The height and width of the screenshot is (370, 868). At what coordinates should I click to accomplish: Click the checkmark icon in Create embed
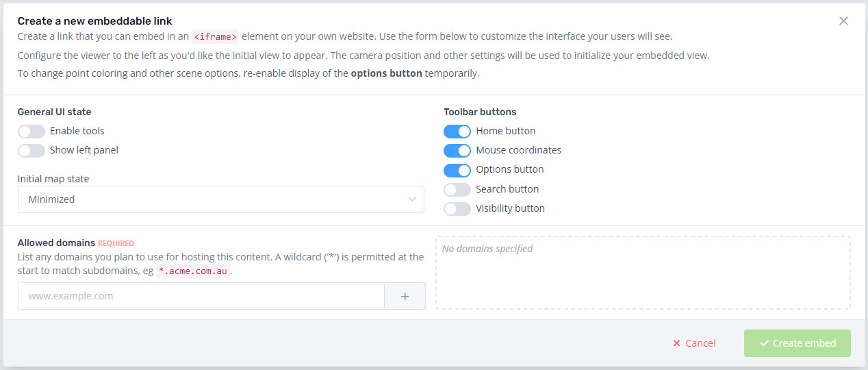[764, 343]
